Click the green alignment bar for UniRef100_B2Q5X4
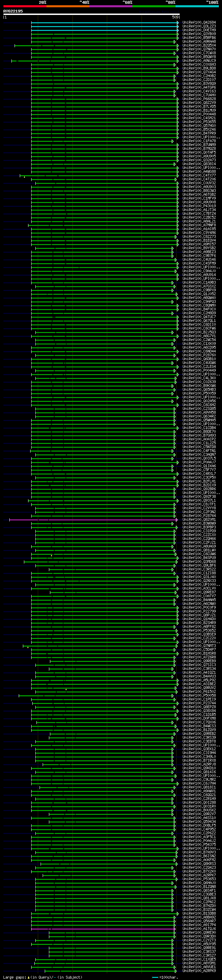The image size is (222, 980). pos(96,46)
